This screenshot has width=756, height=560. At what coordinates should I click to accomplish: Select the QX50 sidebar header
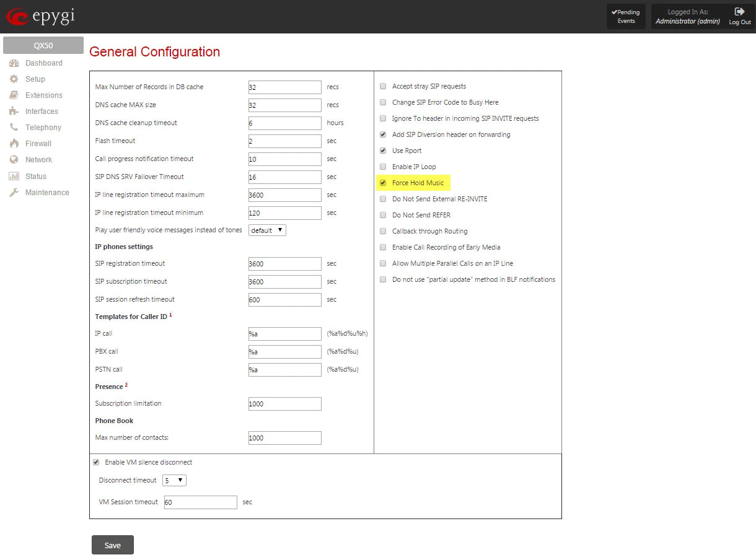click(x=43, y=45)
